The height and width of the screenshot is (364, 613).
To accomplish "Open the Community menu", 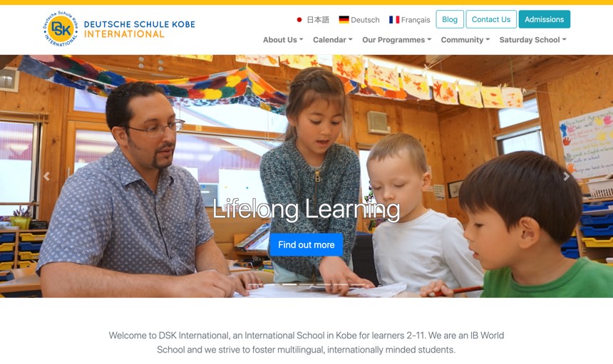I will click(x=465, y=40).
